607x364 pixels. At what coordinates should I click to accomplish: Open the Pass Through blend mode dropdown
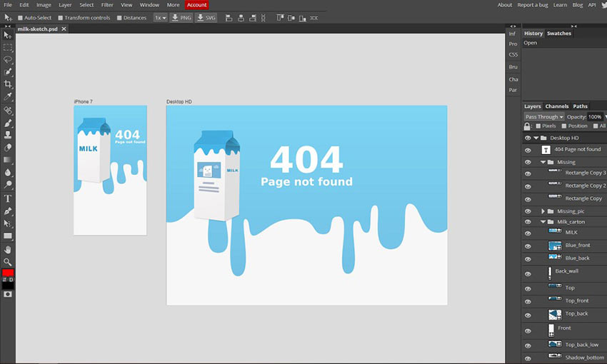tap(544, 116)
